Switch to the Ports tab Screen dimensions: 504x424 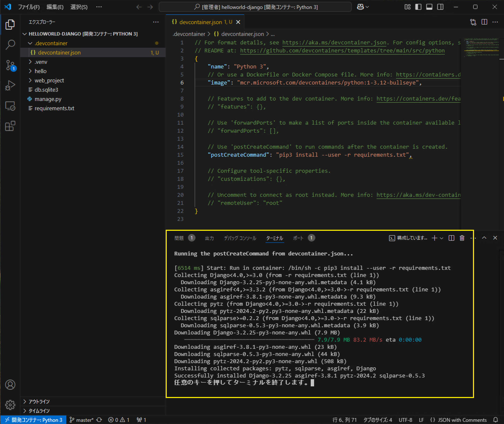click(304, 238)
